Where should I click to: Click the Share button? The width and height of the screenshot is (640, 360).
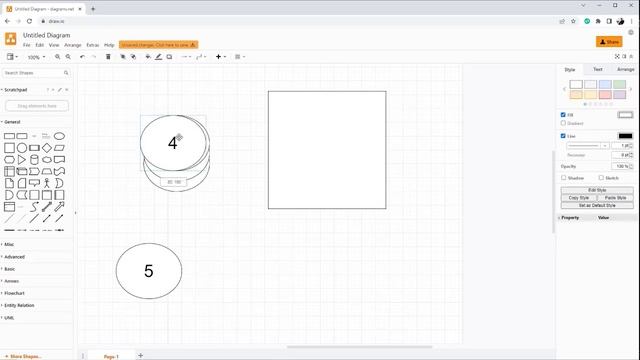[609, 42]
